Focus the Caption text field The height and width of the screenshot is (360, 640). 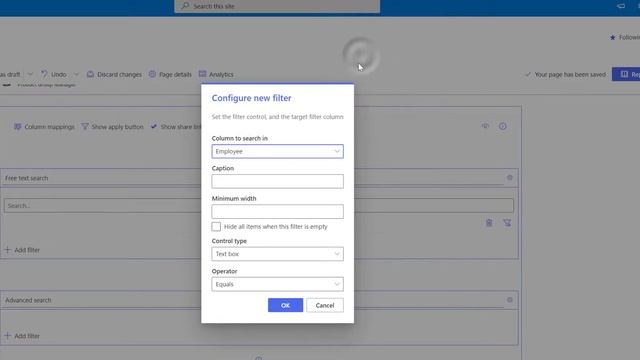pyautogui.click(x=277, y=181)
